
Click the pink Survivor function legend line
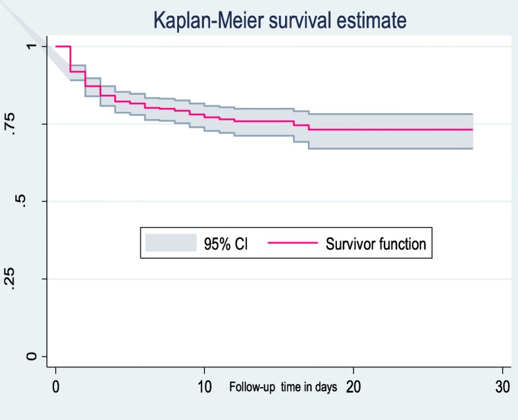[291, 244]
